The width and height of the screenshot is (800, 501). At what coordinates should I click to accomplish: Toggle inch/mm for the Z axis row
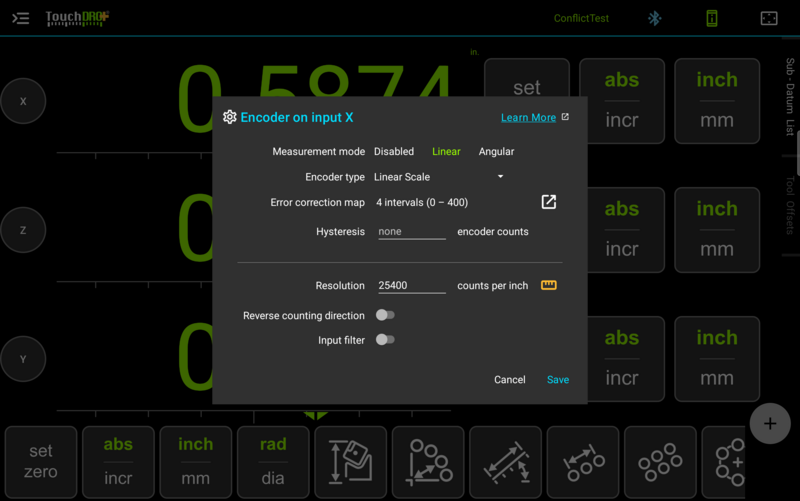(717, 230)
